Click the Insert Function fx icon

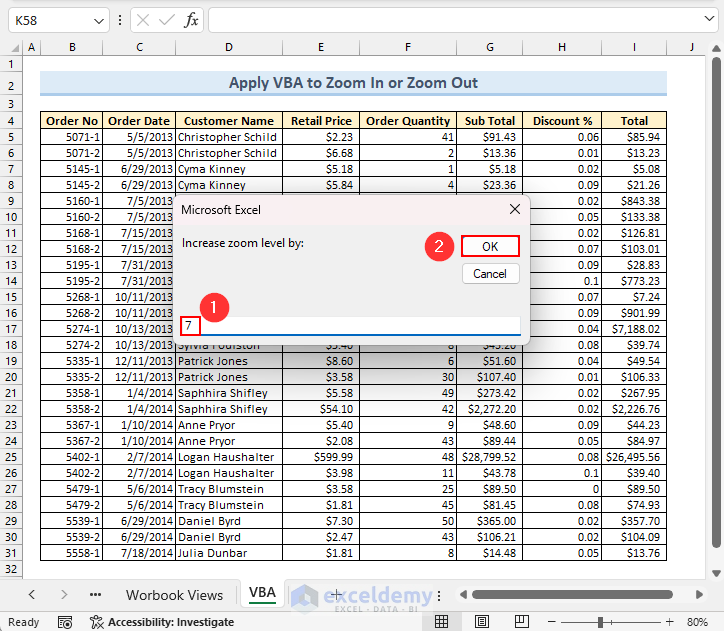tap(191, 20)
